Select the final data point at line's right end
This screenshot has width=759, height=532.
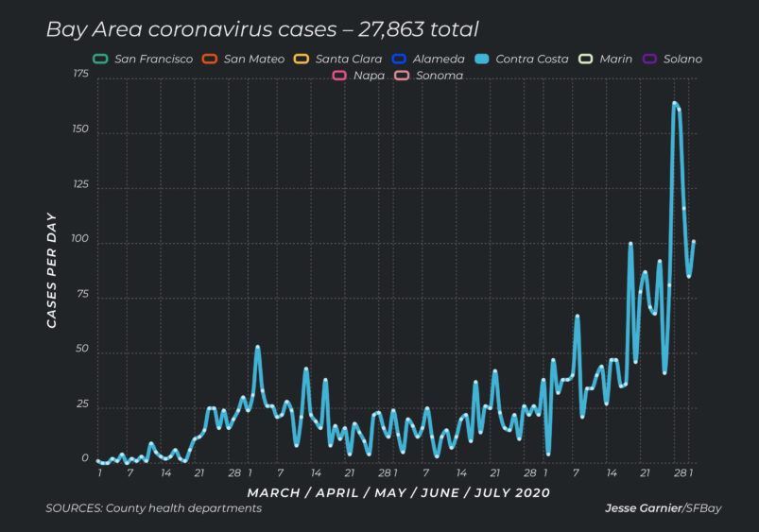(694, 242)
